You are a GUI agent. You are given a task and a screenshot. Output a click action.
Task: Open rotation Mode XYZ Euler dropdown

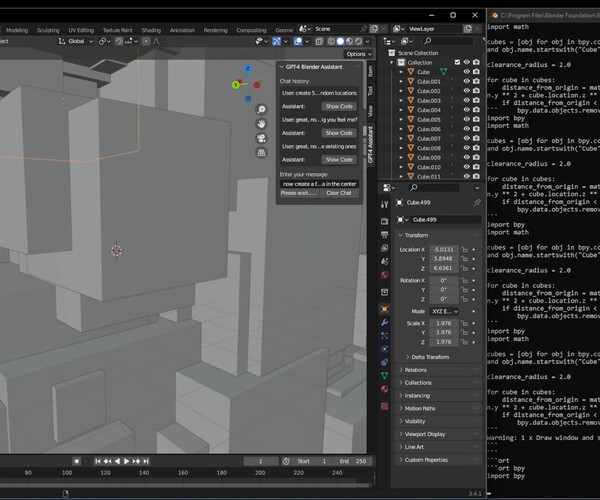(444, 311)
